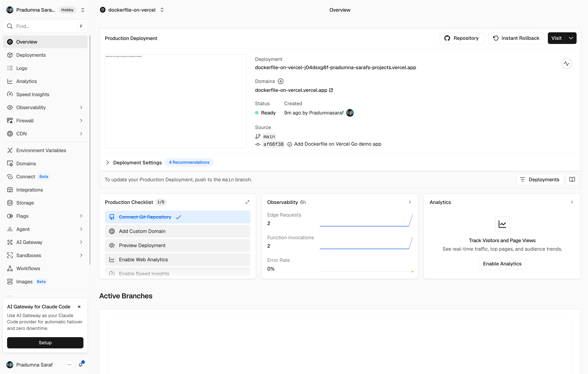Click Enable Analytics button
This screenshot has width=588, height=374.
click(x=502, y=264)
